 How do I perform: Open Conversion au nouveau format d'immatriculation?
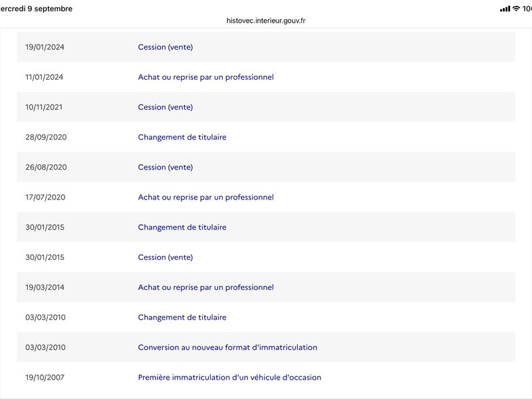click(x=227, y=347)
